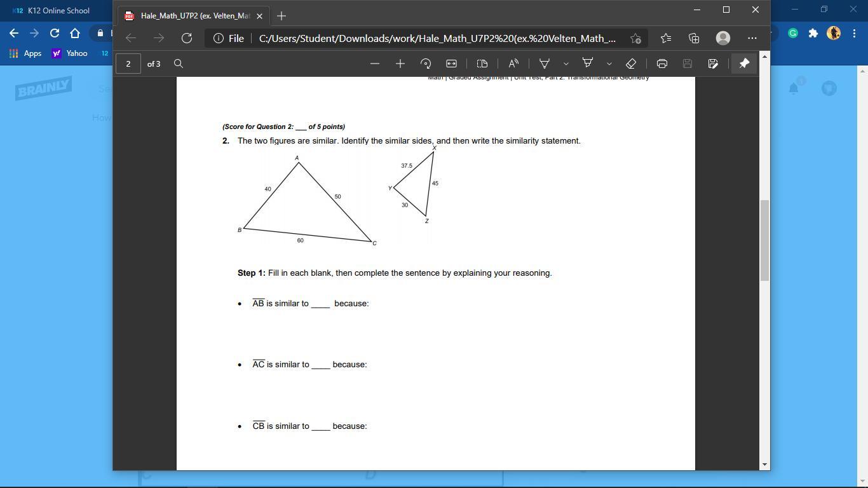868x488 pixels.
Task: Fit PDF page to width
Action: (x=451, y=64)
